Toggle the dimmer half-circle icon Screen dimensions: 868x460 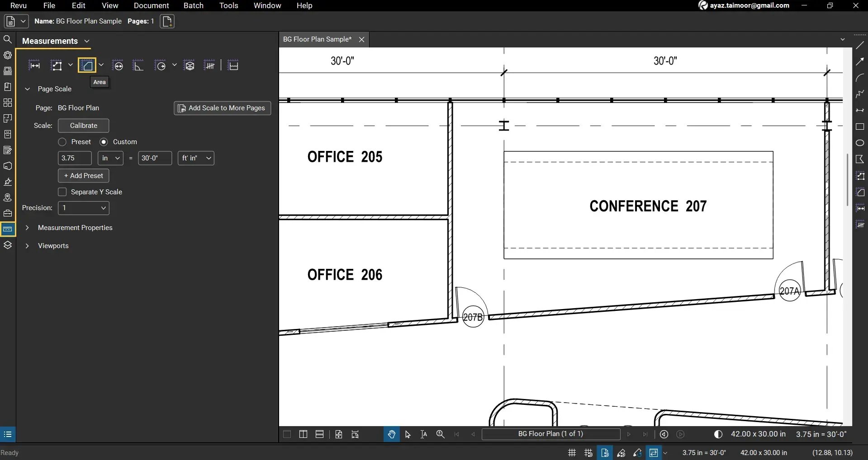718,434
